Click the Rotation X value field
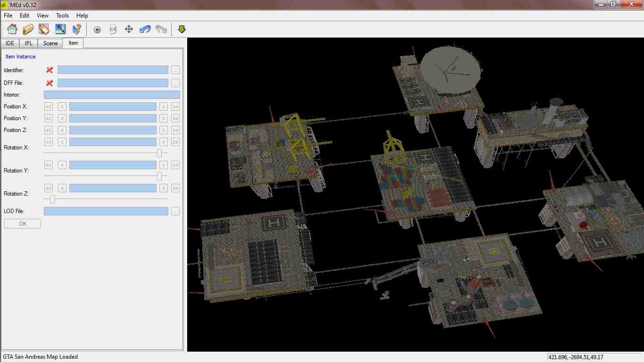 click(x=113, y=142)
